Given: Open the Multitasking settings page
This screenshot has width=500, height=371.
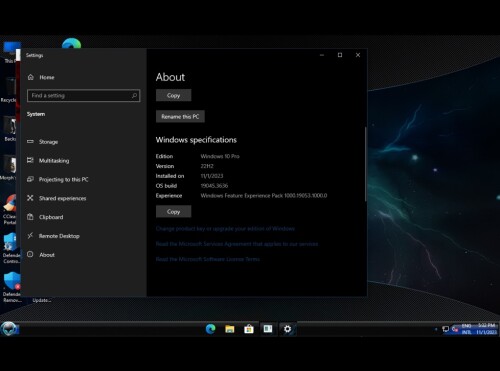Looking at the screenshot, I should click(x=48, y=161).
